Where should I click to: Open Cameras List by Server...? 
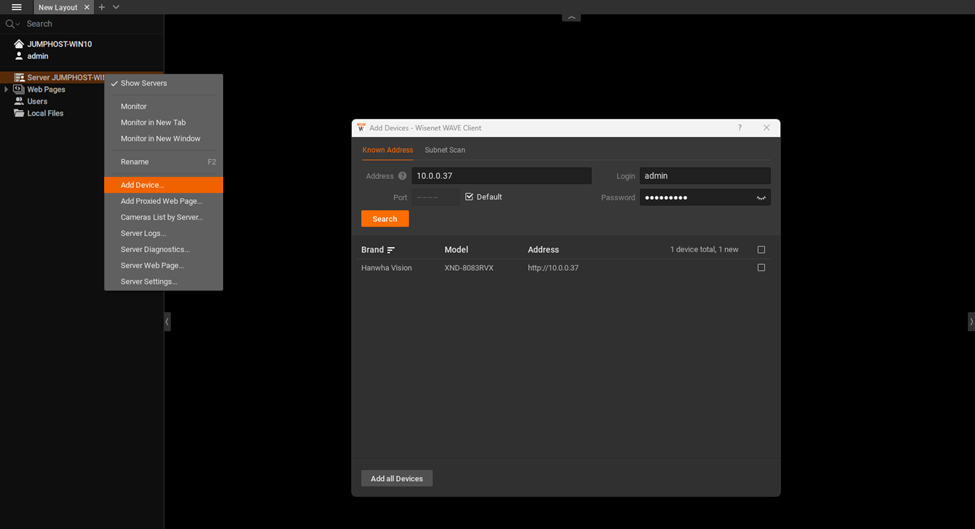[164, 217]
